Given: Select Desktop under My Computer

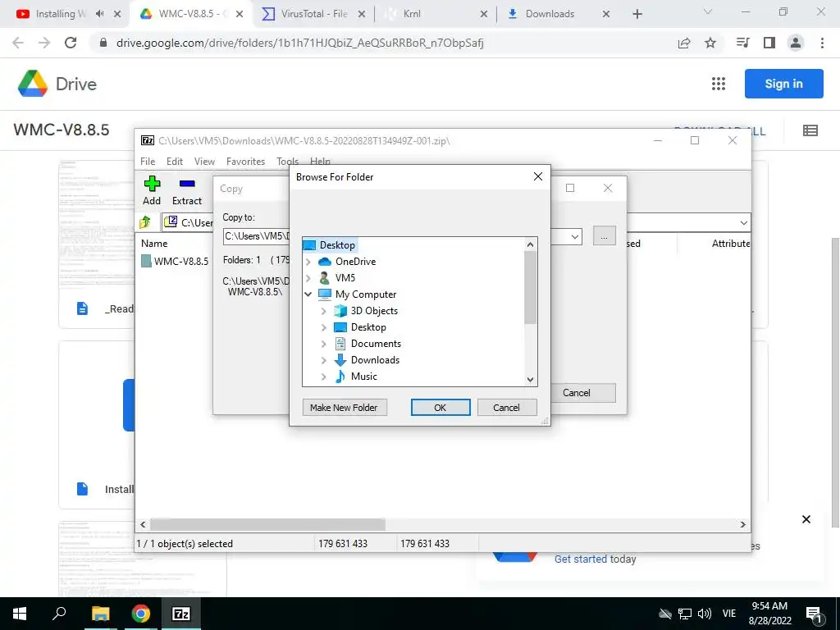Looking at the screenshot, I should 368,327.
